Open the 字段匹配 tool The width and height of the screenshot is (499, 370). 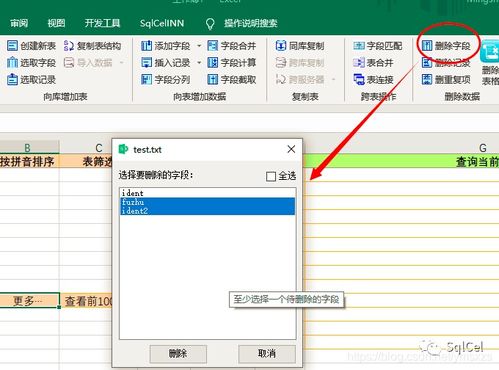[x=378, y=46]
